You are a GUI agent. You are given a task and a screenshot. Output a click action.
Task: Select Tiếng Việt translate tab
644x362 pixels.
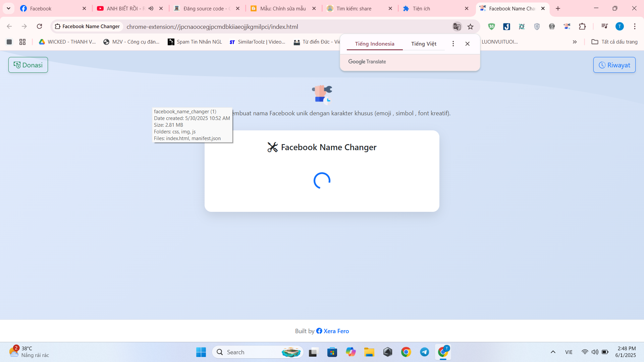click(x=424, y=44)
